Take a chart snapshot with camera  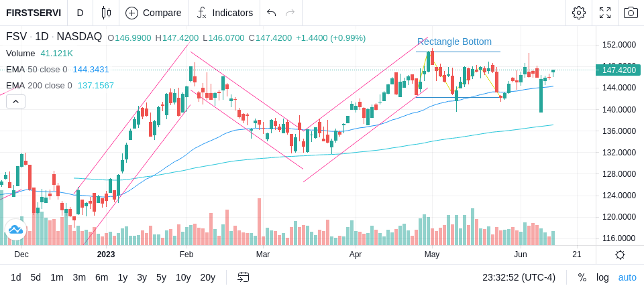pyautogui.click(x=631, y=13)
